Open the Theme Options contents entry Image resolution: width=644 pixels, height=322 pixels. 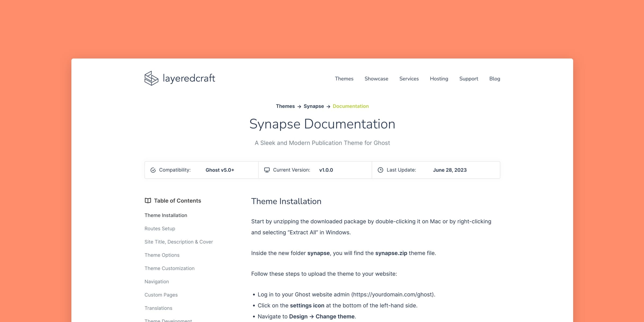pyautogui.click(x=162, y=255)
